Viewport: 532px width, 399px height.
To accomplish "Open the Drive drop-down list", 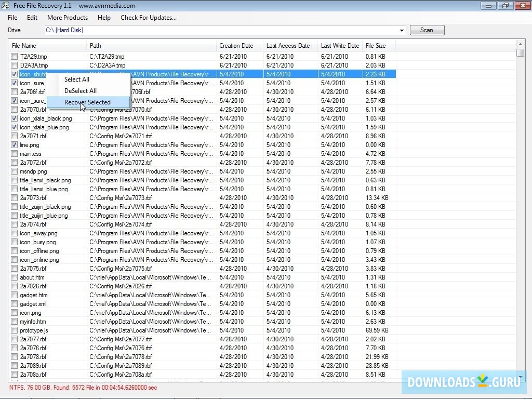I will click(x=401, y=30).
